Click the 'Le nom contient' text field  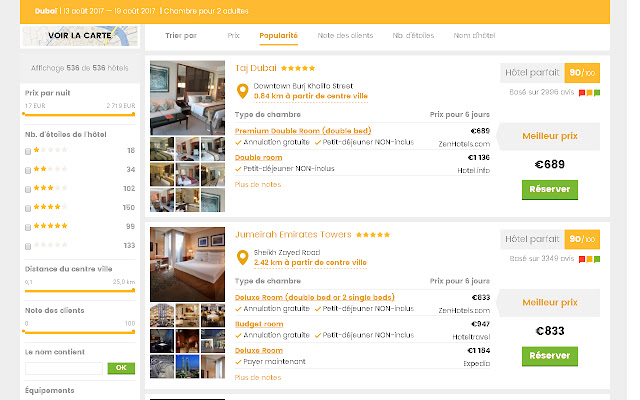64,368
